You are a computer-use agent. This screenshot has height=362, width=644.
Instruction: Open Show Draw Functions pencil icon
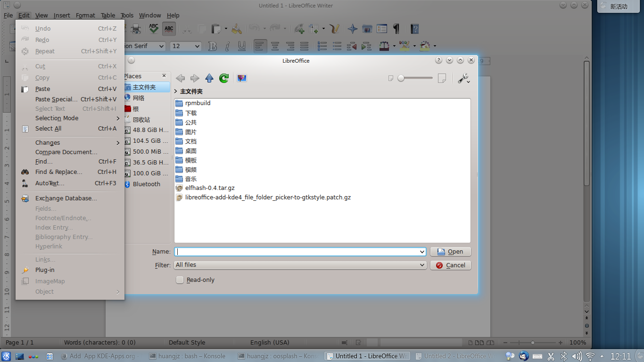coord(334,29)
